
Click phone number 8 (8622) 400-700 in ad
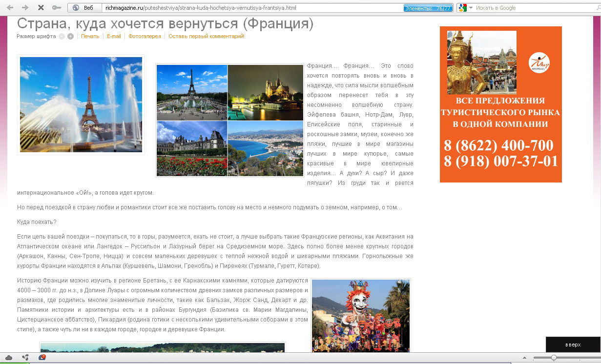pyautogui.click(x=498, y=145)
